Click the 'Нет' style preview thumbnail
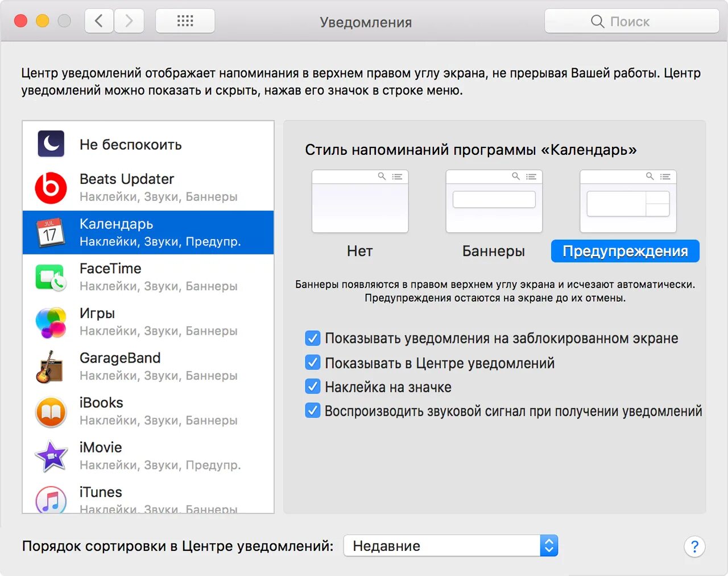 [360, 201]
